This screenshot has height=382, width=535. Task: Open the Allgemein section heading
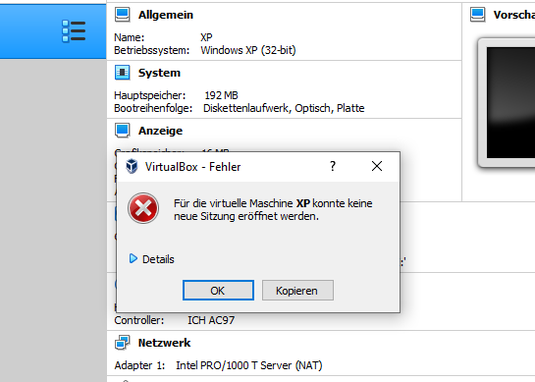165,15
